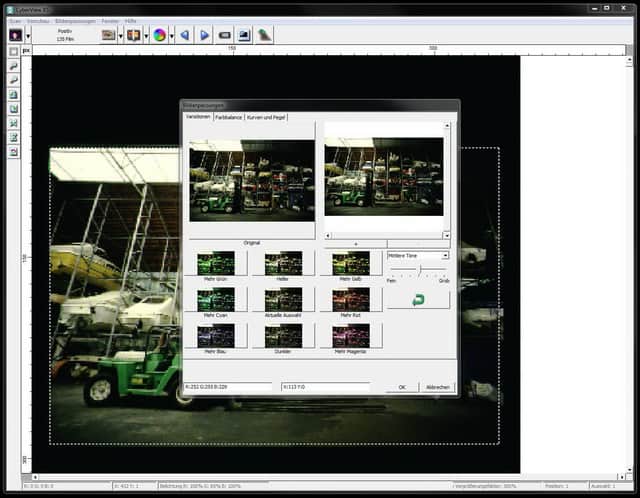This screenshot has width=640, height=498.
Task: Expand the color wheel dropdown arrow
Action: [171, 35]
